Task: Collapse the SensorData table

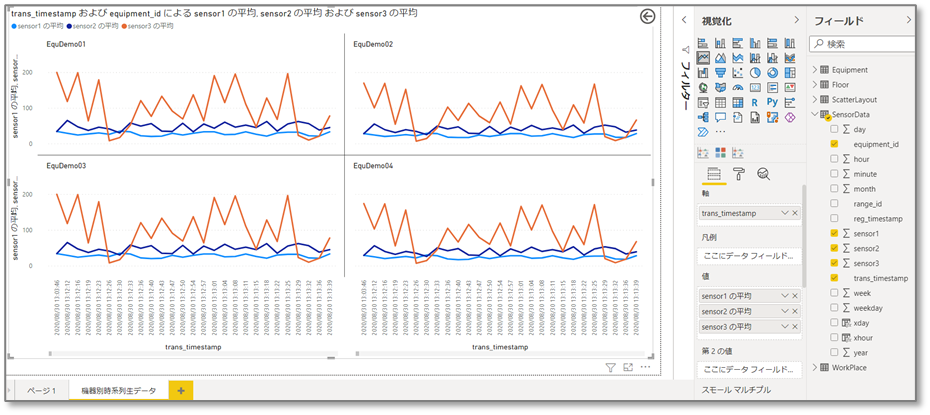Action: click(815, 114)
